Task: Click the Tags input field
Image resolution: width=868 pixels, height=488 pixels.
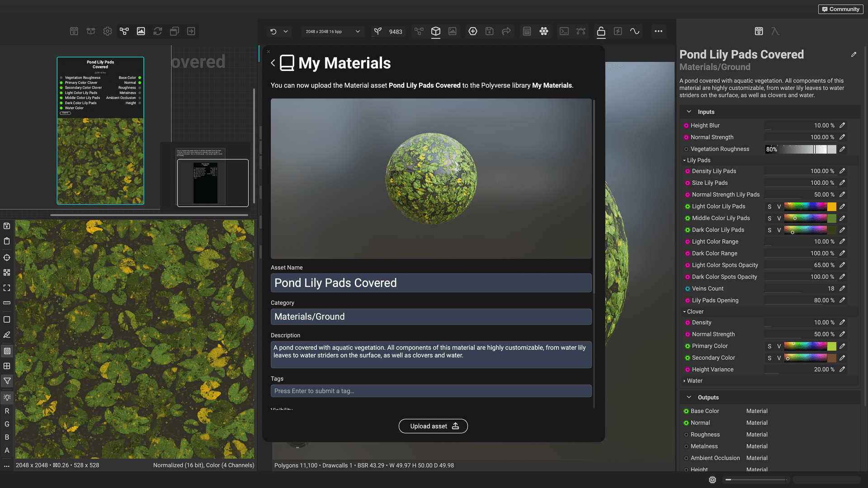Action: tap(430, 391)
